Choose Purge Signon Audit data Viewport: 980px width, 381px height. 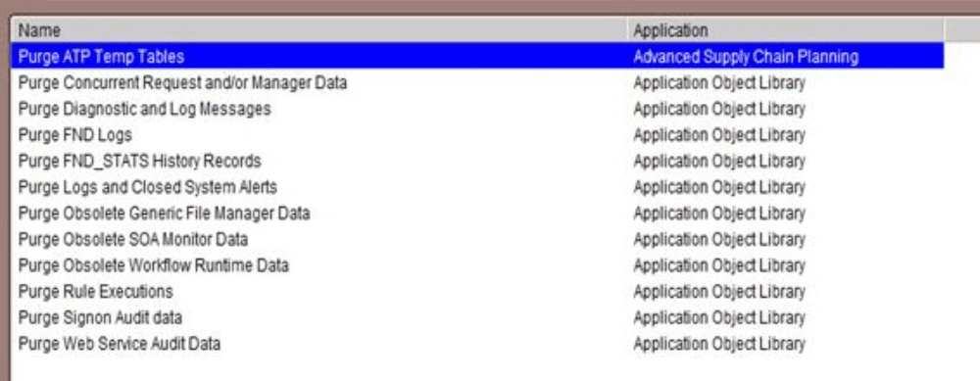100,318
